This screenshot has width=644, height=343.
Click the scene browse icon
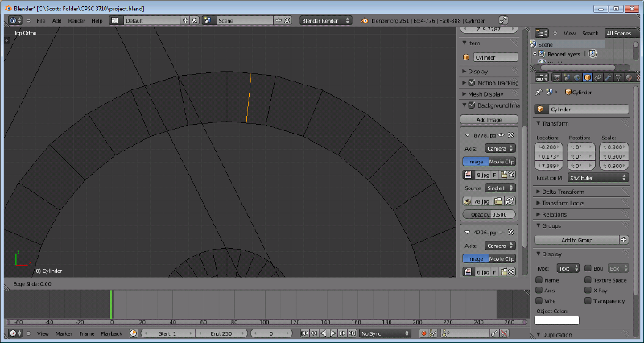[208, 20]
